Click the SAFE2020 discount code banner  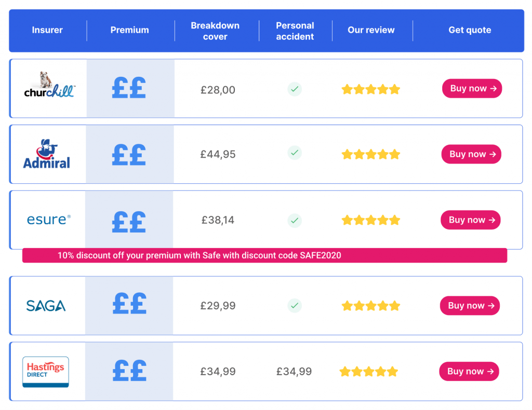pos(264,255)
